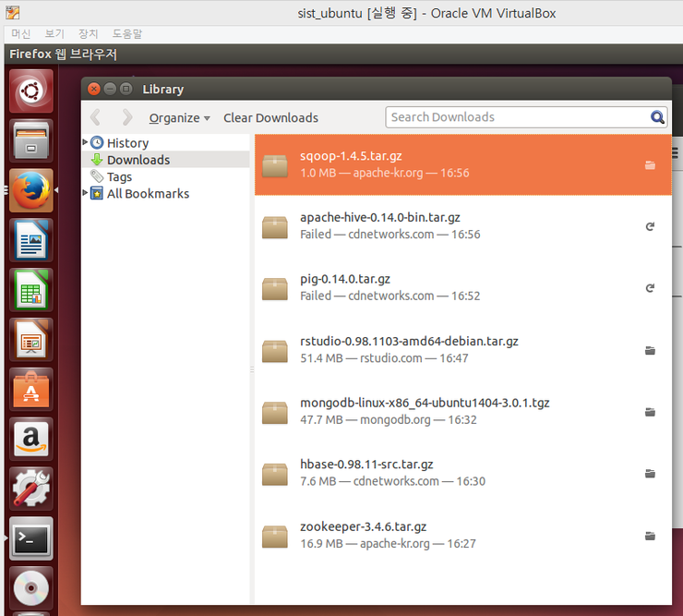Open containing folder for zookeeper-3.4.6.tar.gz
This screenshot has width=683, height=616.
tap(650, 536)
